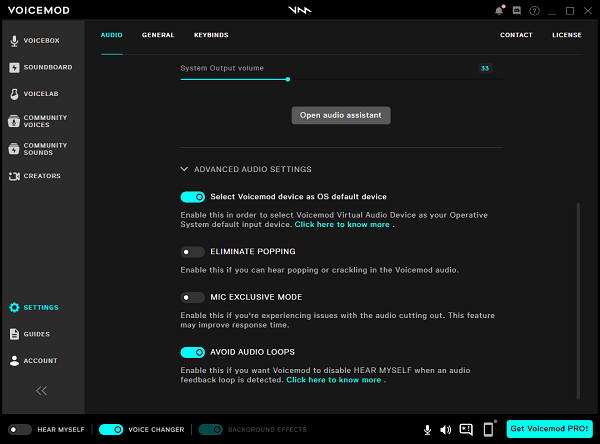Open the License tab

tap(567, 35)
